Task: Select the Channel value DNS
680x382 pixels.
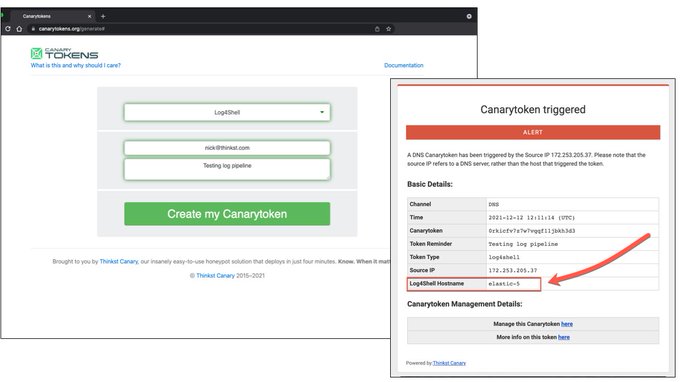Action: 494,204
